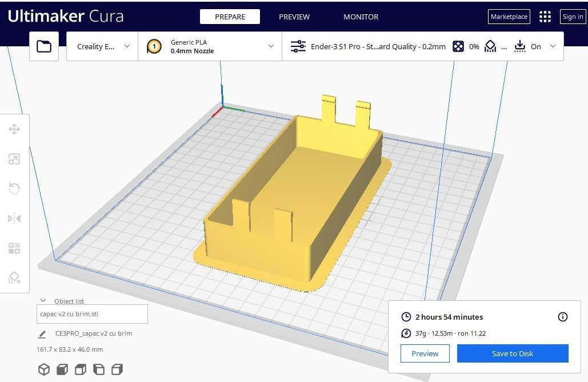Click the CE3PRO_capac v2 cu brim job name
This screenshot has width=588, height=382.
tap(94, 333)
